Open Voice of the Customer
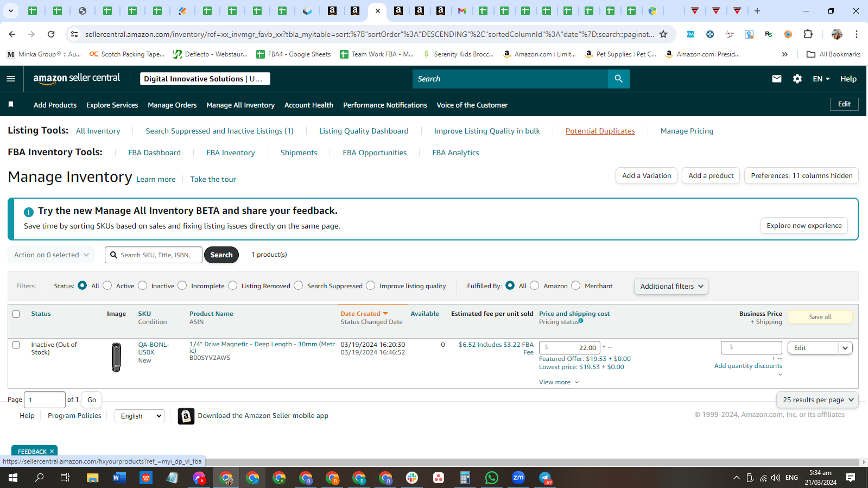868x488 pixels. [472, 105]
